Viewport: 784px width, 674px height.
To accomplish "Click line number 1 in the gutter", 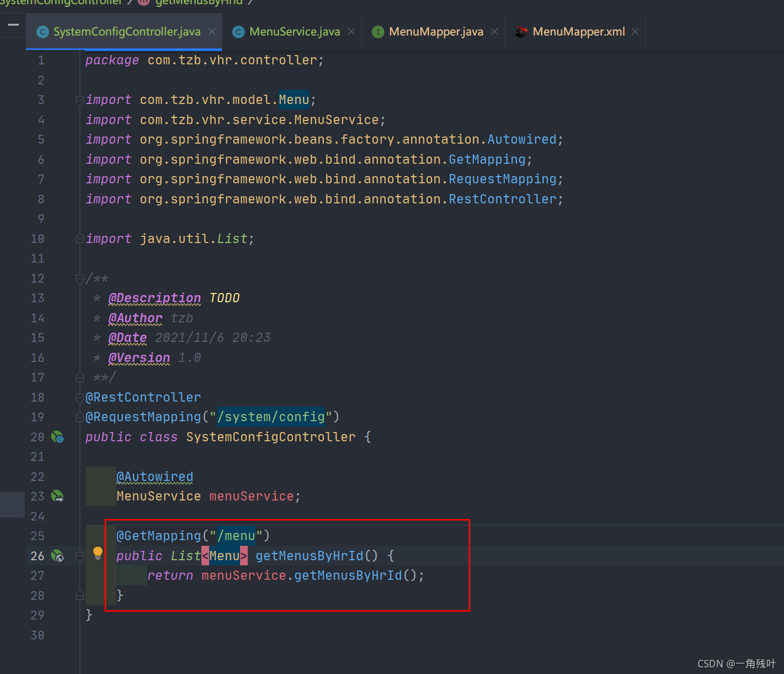I will click(41, 60).
